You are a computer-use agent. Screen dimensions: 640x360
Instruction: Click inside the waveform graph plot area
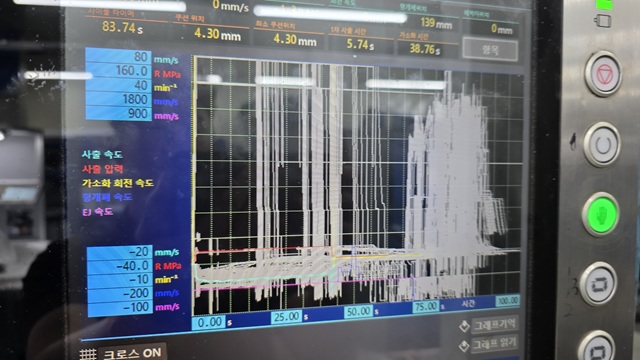(x=358, y=184)
